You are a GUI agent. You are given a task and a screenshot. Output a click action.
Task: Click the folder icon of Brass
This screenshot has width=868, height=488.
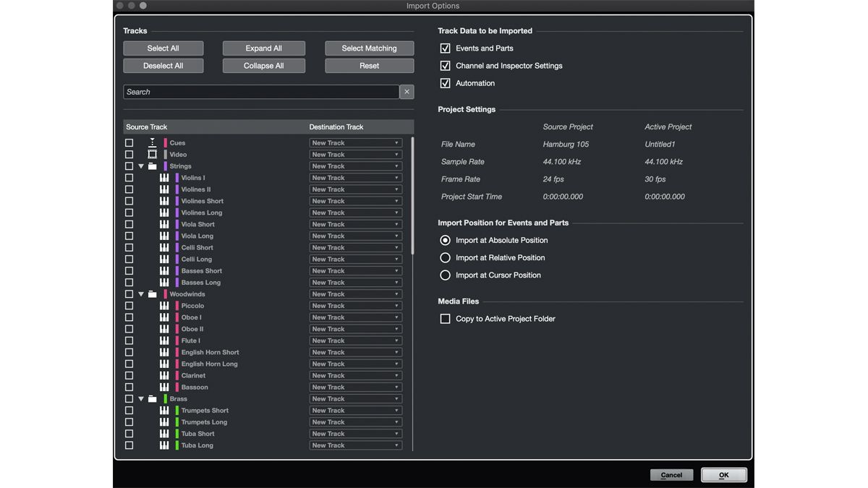point(152,399)
